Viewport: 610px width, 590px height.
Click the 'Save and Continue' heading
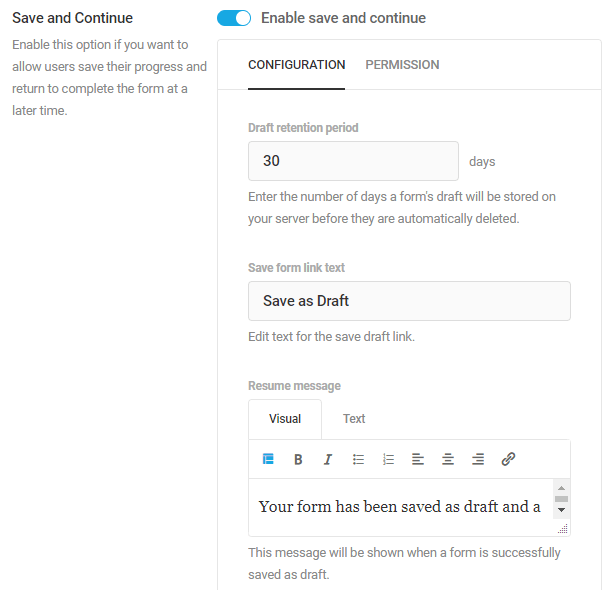[72, 18]
